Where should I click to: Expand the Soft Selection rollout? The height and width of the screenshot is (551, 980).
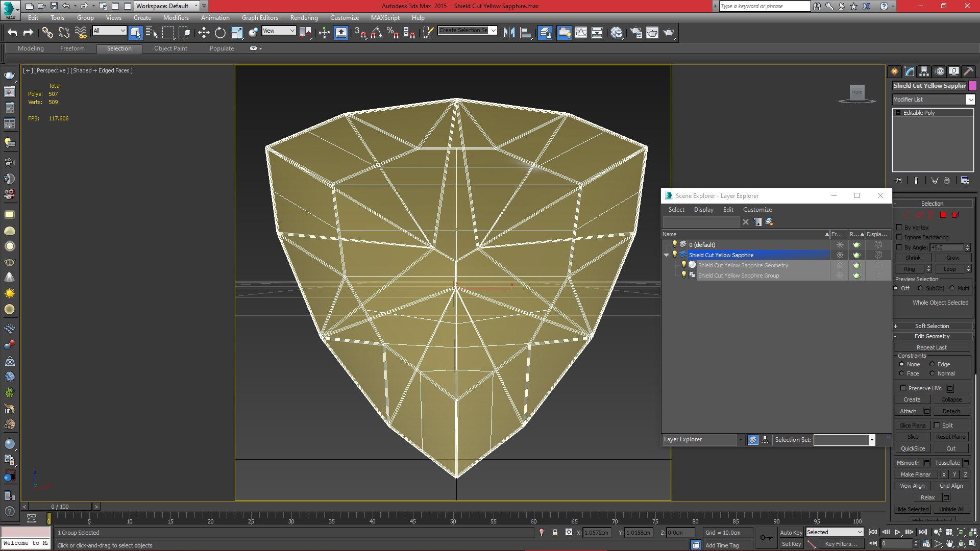[x=932, y=326]
